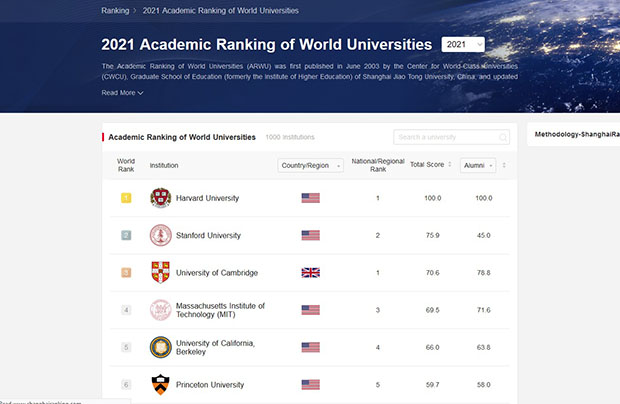620x404 pixels.
Task: Click Berkeley total score 66.0
Action: [433, 347]
